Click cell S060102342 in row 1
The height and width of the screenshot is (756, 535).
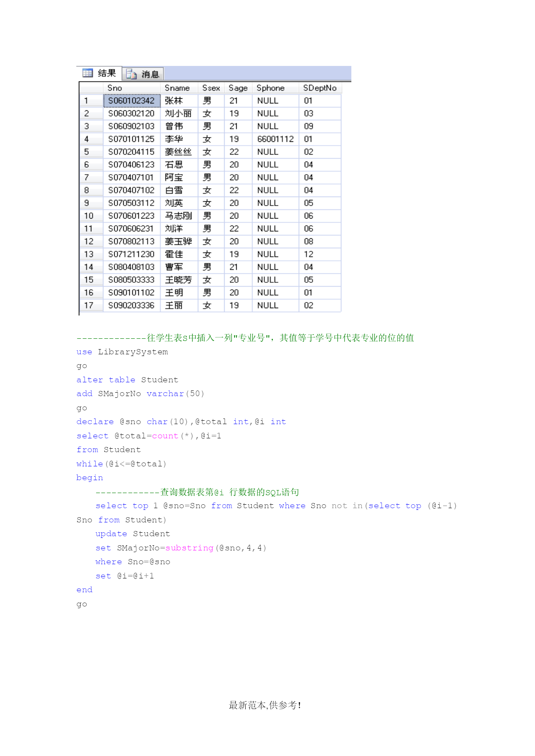coord(132,101)
